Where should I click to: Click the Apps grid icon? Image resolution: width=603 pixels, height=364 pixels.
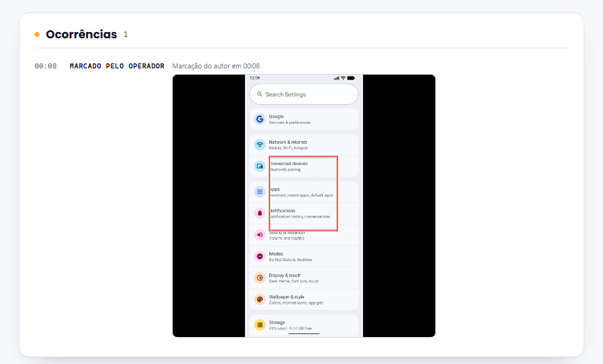[260, 192]
